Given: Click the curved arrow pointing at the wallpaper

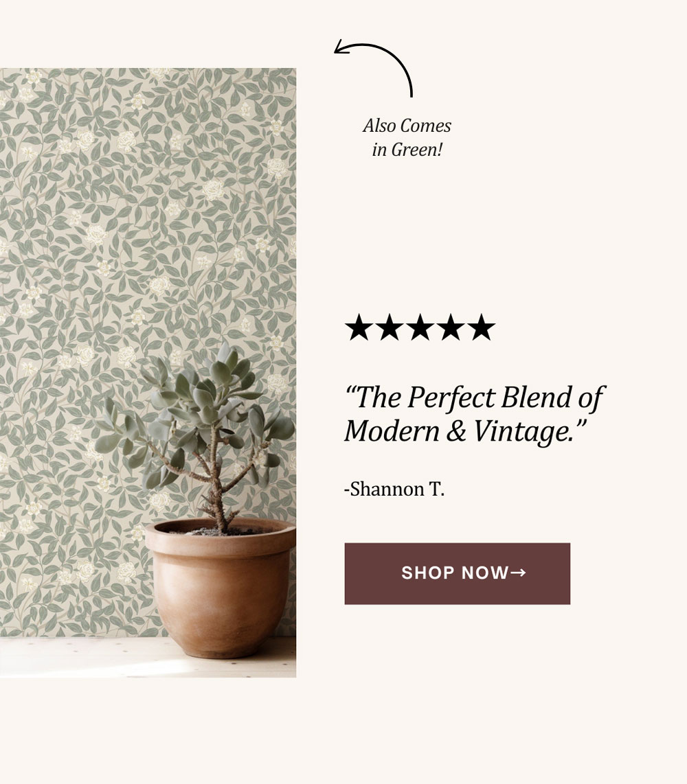Looking at the screenshot, I should coord(373,68).
